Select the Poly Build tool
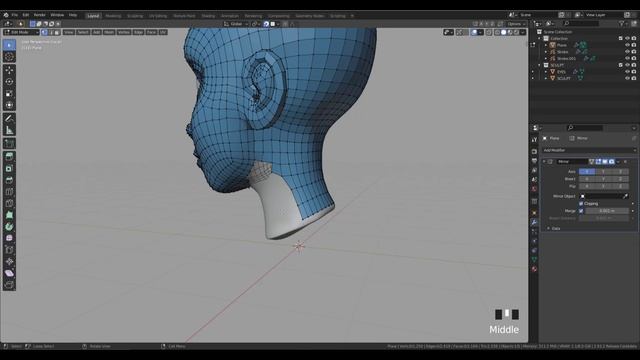Screen dimensions: 640x360 pyautogui.click(x=9, y=215)
